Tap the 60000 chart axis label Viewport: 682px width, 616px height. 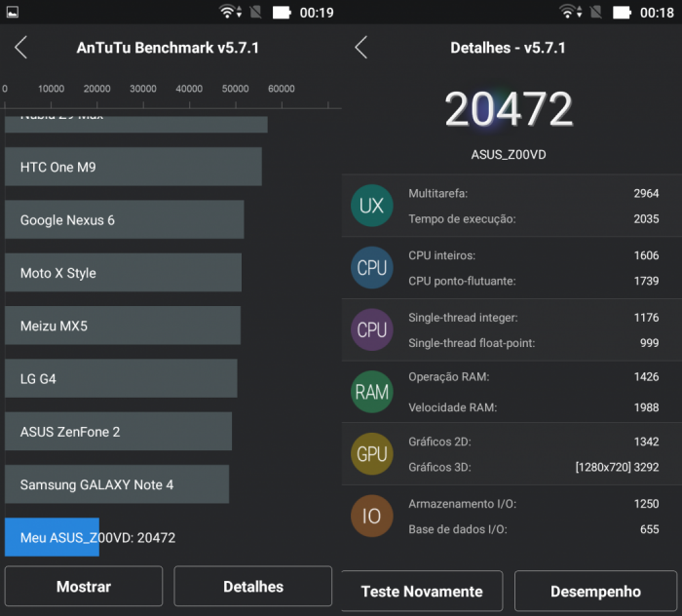tap(282, 89)
